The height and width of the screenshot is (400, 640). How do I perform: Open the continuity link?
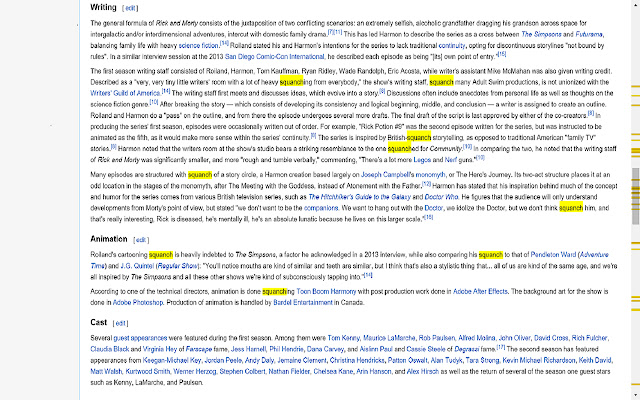pos(452,46)
